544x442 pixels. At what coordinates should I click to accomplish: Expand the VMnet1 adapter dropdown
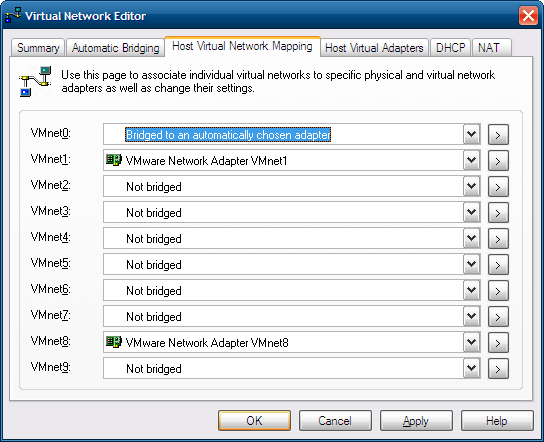(x=471, y=160)
